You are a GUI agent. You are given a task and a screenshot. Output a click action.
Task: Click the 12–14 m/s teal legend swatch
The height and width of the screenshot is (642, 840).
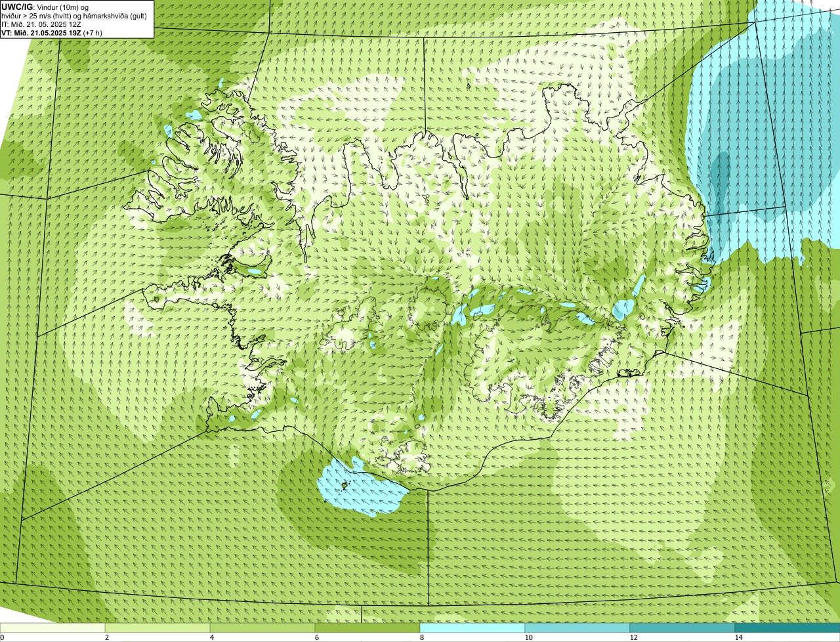click(682, 628)
